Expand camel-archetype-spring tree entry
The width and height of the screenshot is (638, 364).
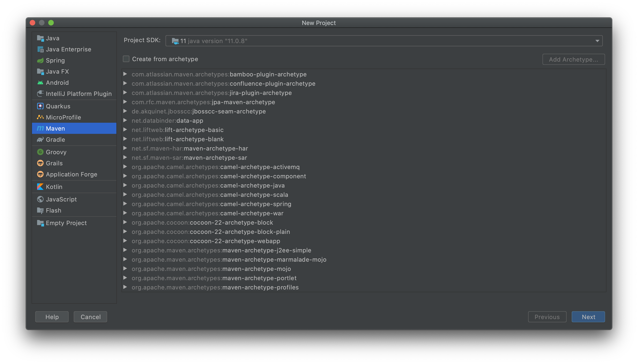tap(125, 204)
